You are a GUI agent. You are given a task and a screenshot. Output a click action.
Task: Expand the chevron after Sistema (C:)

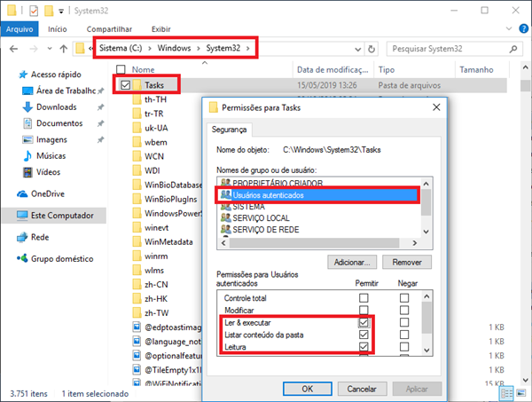(x=150, y=49)
